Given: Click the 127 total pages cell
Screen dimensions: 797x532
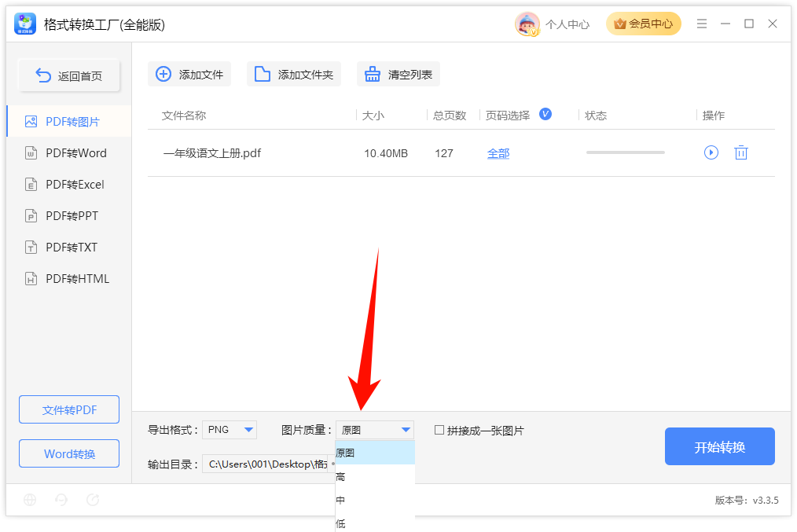Looking at the screenshot, I should pos(444,153).
